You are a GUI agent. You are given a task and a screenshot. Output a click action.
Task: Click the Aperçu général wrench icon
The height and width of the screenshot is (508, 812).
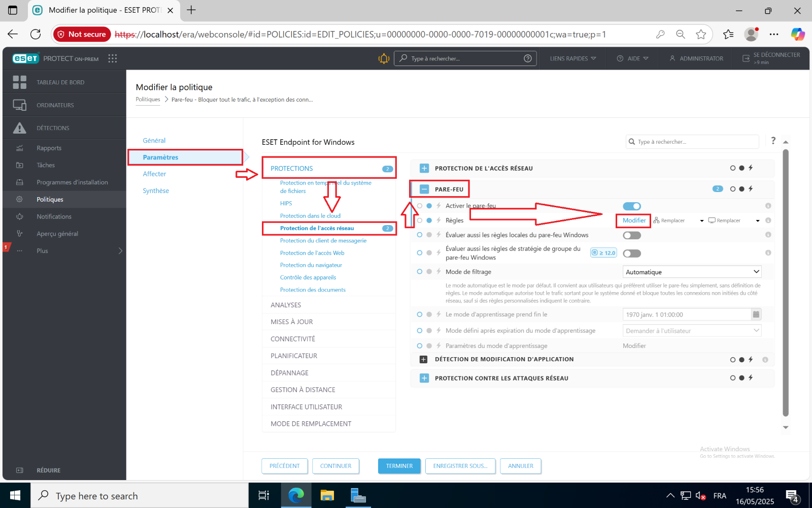(20, 234)
